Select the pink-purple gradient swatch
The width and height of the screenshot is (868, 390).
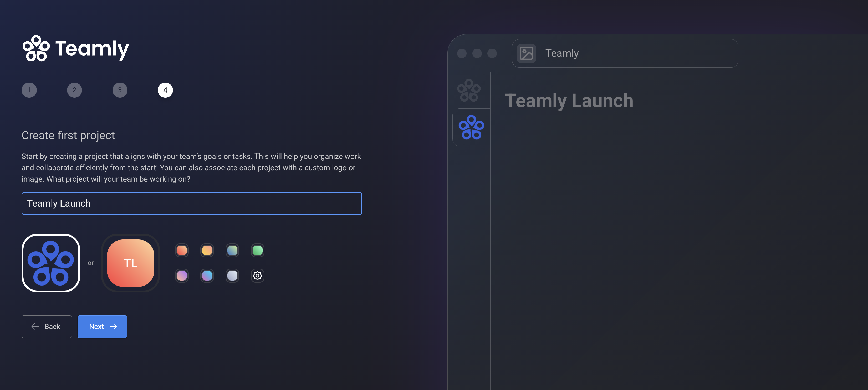(x=182, y=276)
